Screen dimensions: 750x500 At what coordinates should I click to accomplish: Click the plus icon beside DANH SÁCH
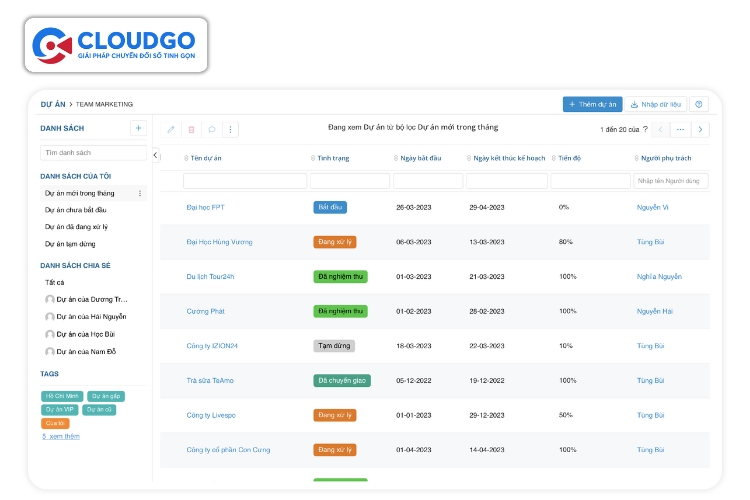click(x=138, y=128)
